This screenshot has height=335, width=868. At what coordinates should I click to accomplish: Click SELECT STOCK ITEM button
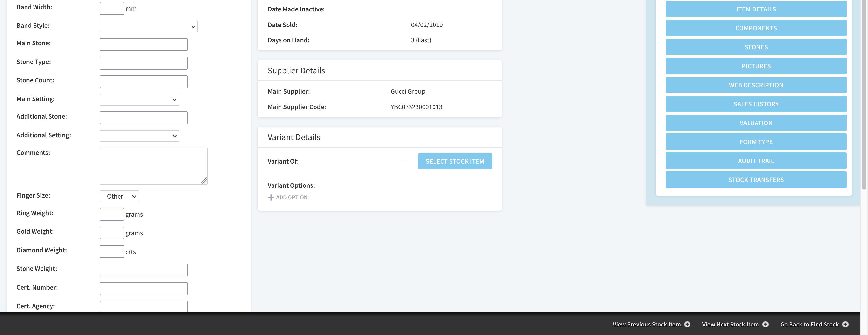tap(454, 161)
